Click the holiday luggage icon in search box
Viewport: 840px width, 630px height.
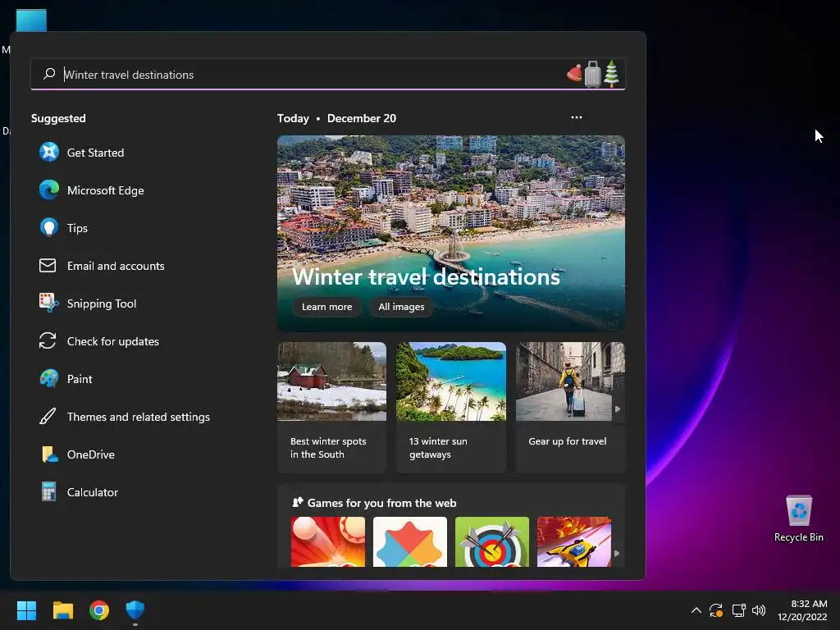click(592, 73)
